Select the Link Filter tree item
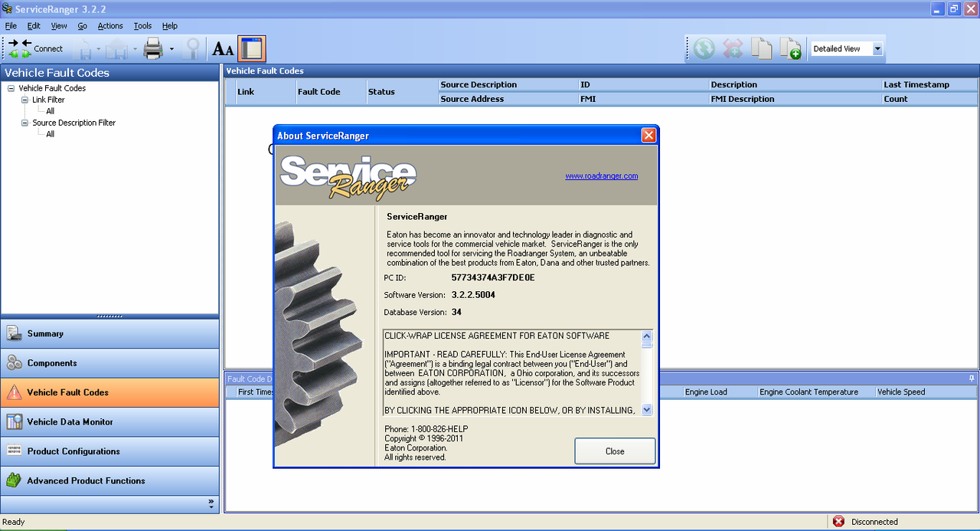980x531 pixels. [x=48, y=100]
